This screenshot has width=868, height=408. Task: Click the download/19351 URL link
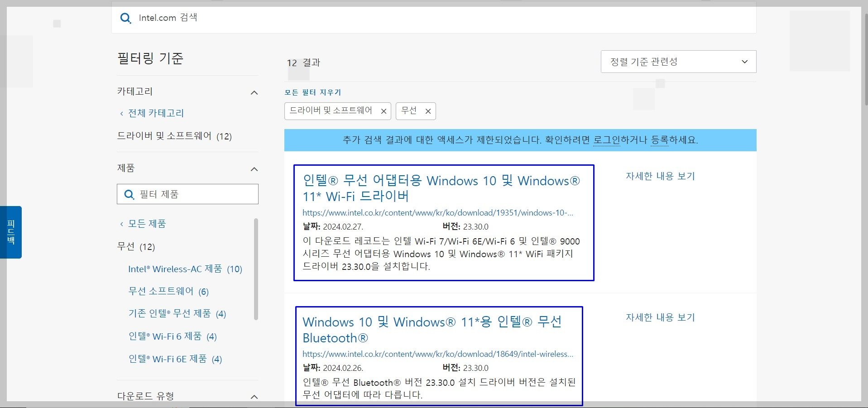(x=438, y=213)
